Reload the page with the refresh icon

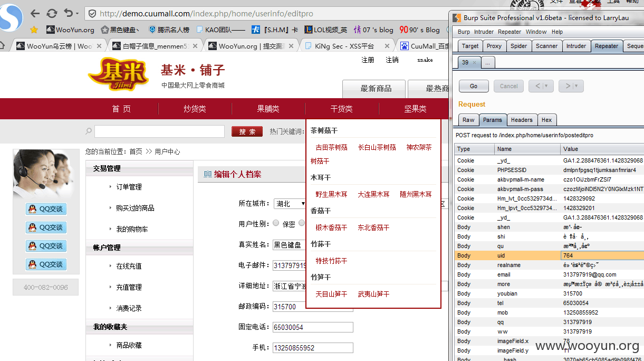click(x=52, y=13)
